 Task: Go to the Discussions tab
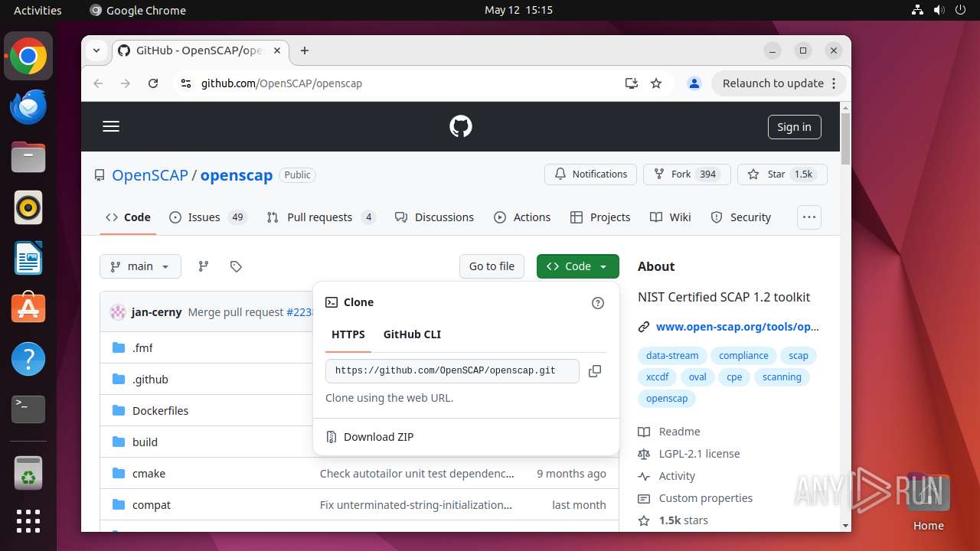[434, 217]
